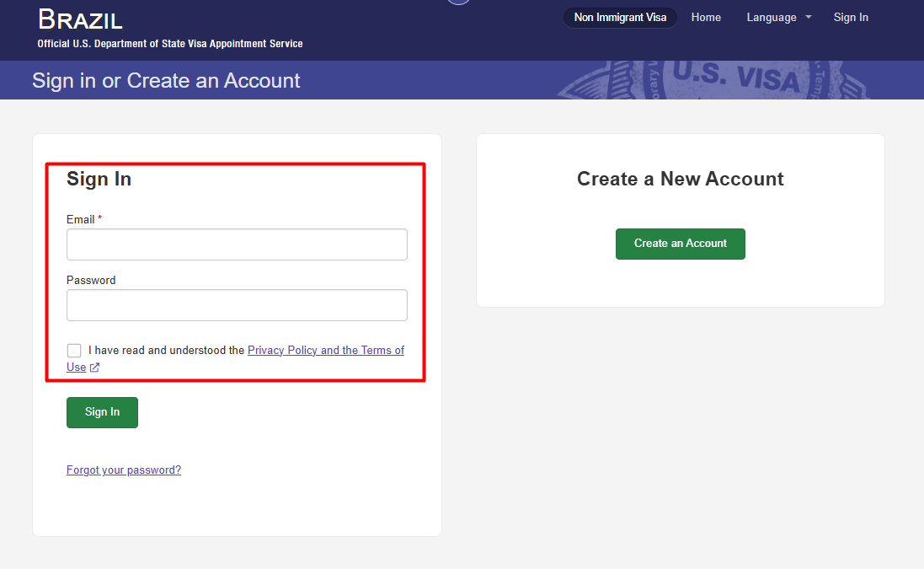The width and height of the screenshot is (924, 569).
Task: Click Sign In in the top navigation bar
Action: pyautogui.click(x=851, y=18)
